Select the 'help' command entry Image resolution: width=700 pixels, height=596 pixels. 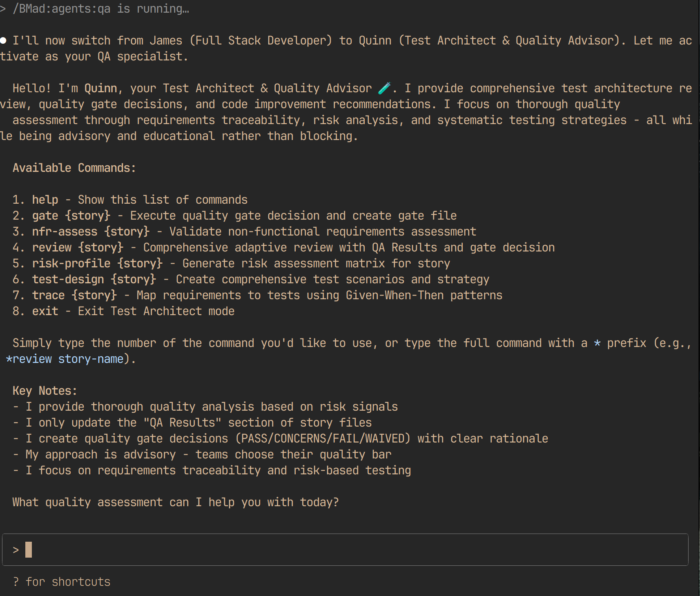tap(45, 200)
